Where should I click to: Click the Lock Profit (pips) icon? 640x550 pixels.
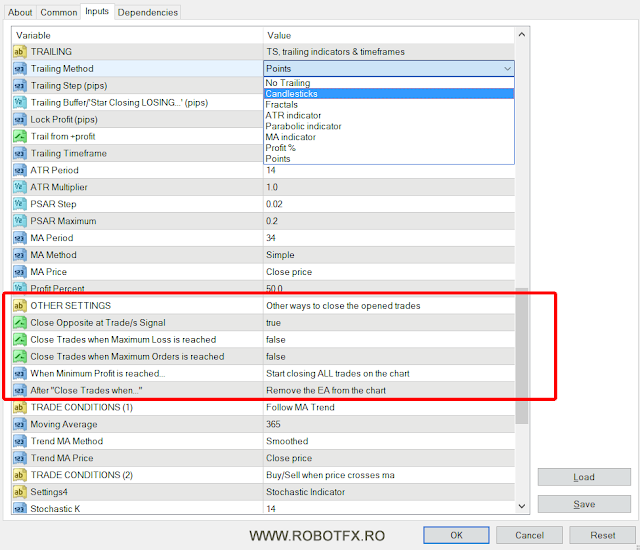(x=19, y=120)
